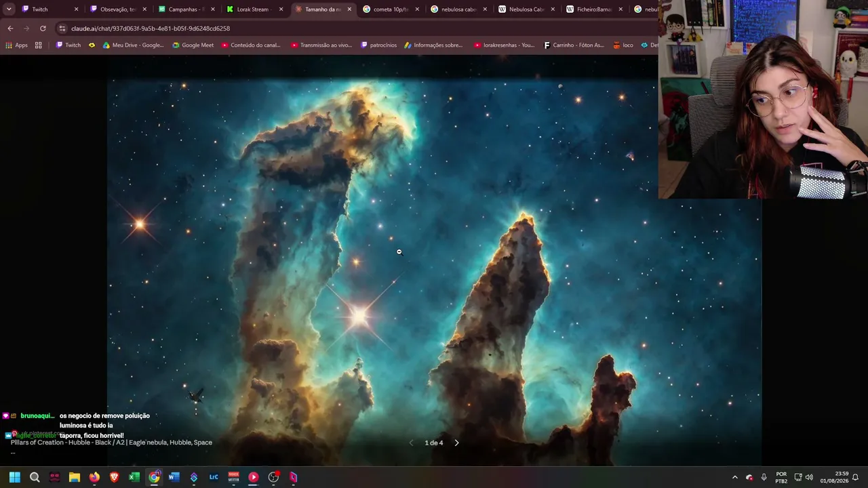This screenshot has width=868, height=488.
Task: Switch to the Lorak Stream tab
Action: coord(253,9)
